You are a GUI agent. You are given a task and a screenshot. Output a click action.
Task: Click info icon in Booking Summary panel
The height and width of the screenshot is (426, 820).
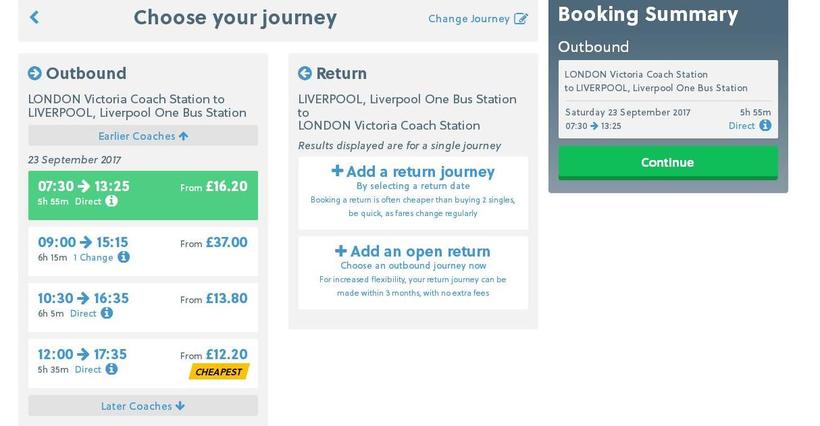pos(765,126)
